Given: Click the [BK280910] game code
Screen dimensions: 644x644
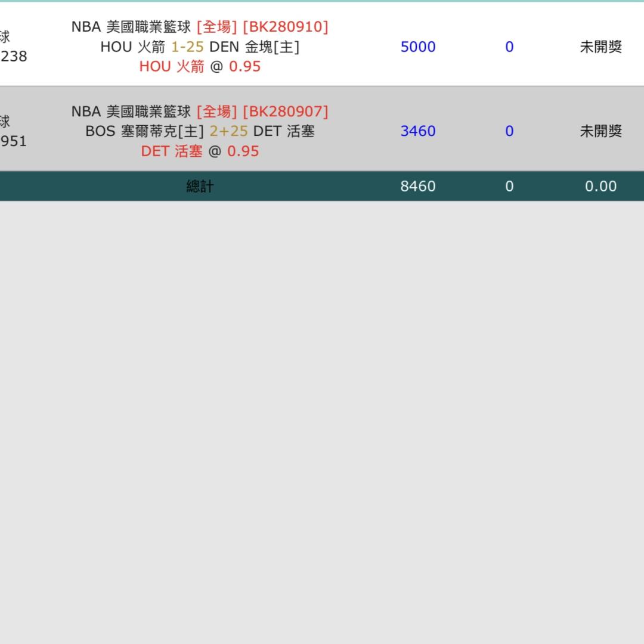Looking at the screenshot, I should click(x=286, y=27).
